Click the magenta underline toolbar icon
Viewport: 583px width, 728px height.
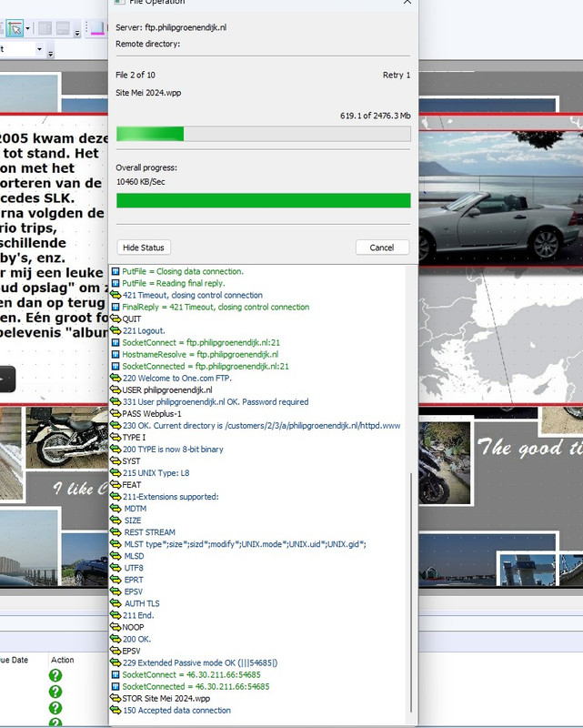pos(96,29)
